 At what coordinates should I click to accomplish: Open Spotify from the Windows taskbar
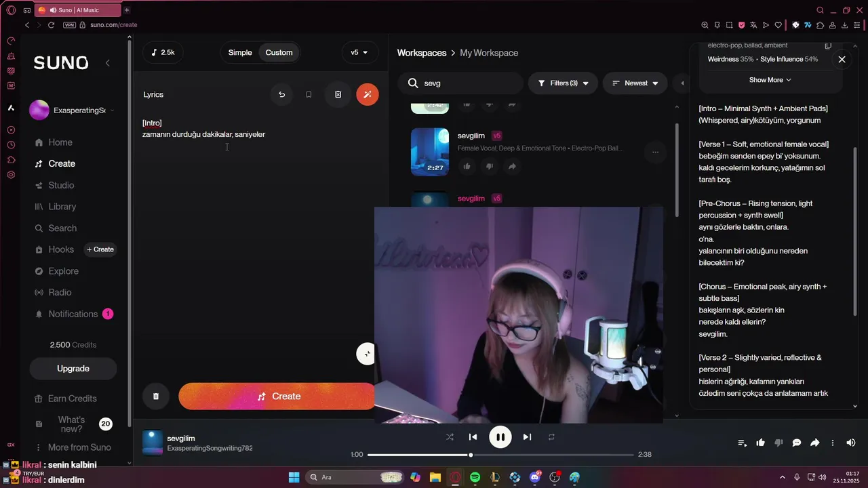[475, 477]
